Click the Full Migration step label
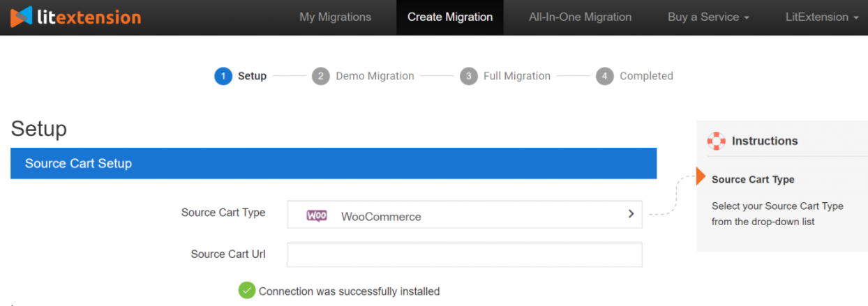The width and height of the screenshot is (868, 306). pyautogui.click(x=517, y=76)
